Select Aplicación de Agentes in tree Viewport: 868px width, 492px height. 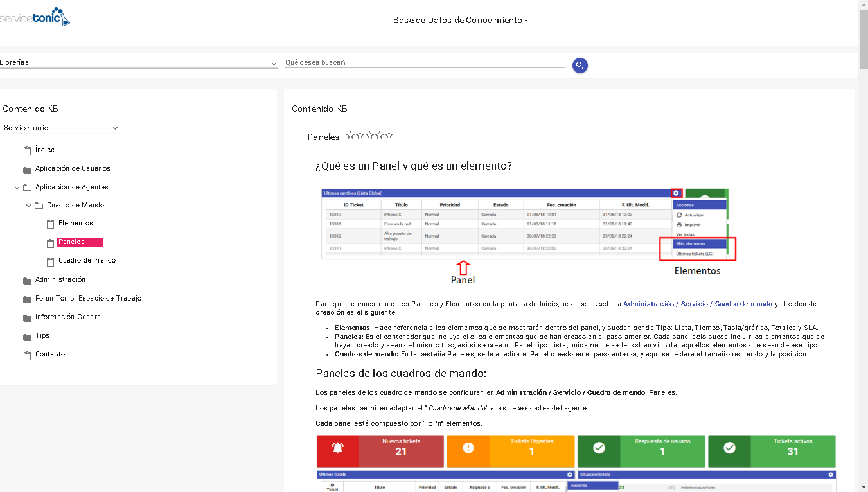tap(72, 187)
